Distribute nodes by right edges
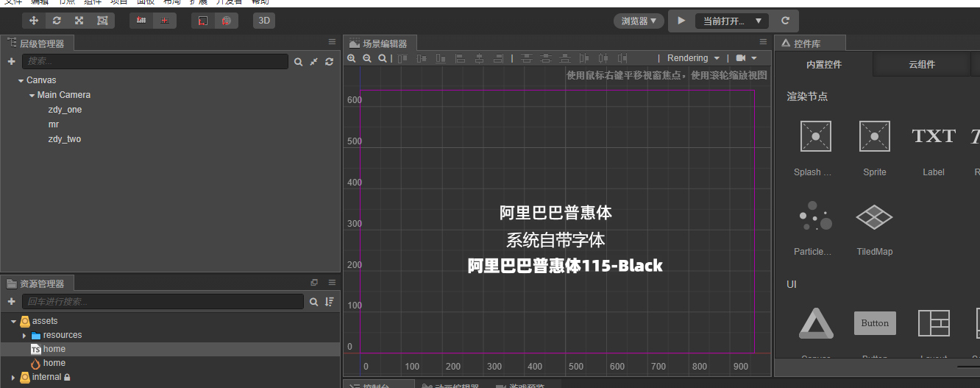Viewport: 980px width, 388px height. pyautogui.click(x=622, y=58)
